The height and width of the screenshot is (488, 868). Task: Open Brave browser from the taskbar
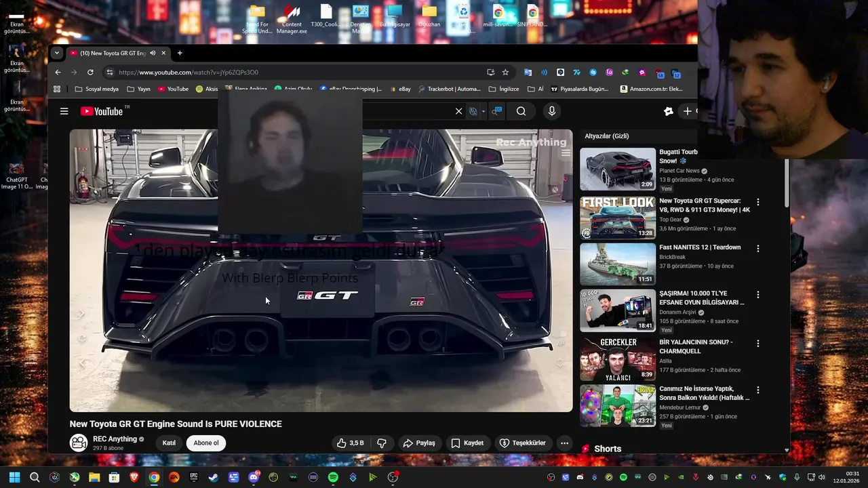pyautogui.click(x=134, y=477)
